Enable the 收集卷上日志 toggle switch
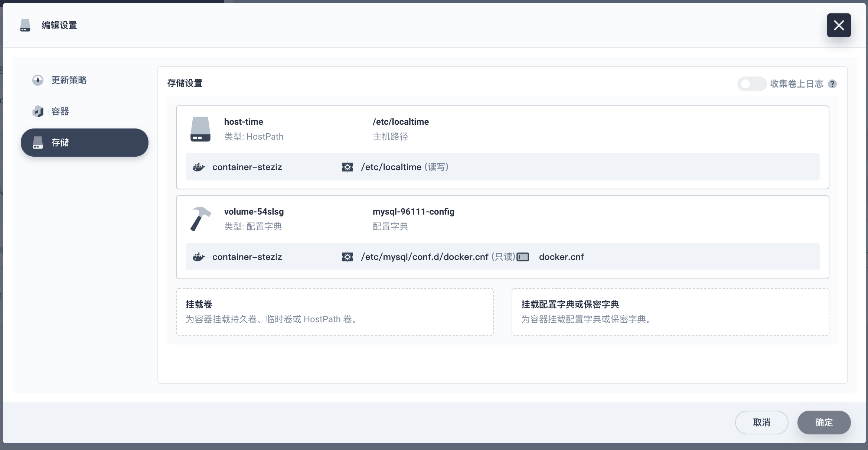 click(751, 84)
